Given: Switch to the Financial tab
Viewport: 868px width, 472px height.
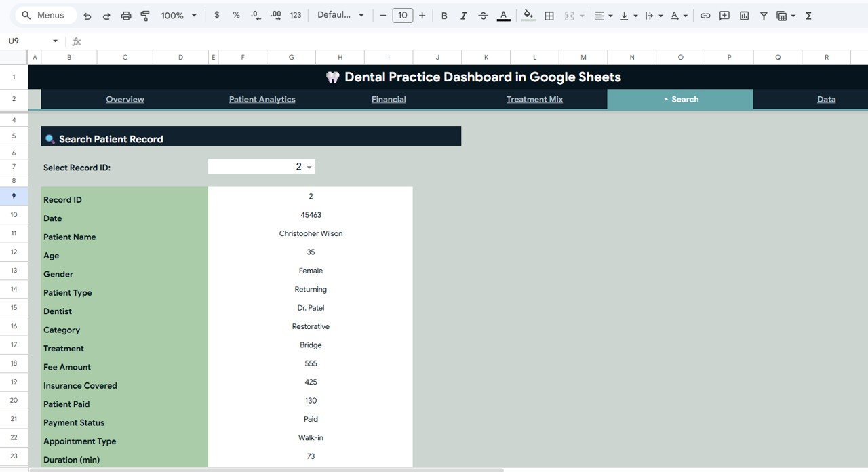Looking at the screenshot, I should (x=388, y=99).
